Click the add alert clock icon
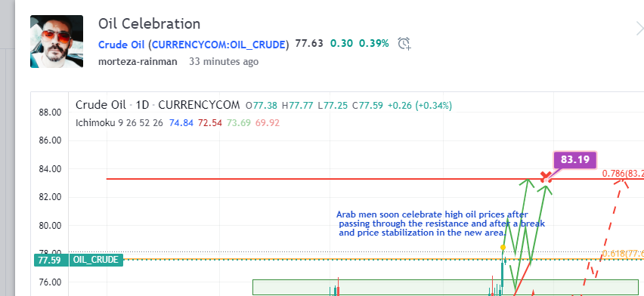 click(404, 43)
